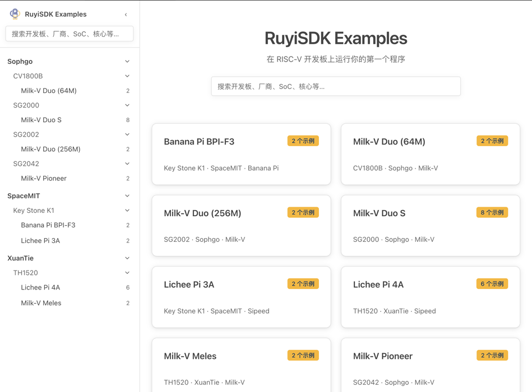Open Lichee Pi 4A in sidebar
This screenshot has height=392, width=532.
point(40,288)
